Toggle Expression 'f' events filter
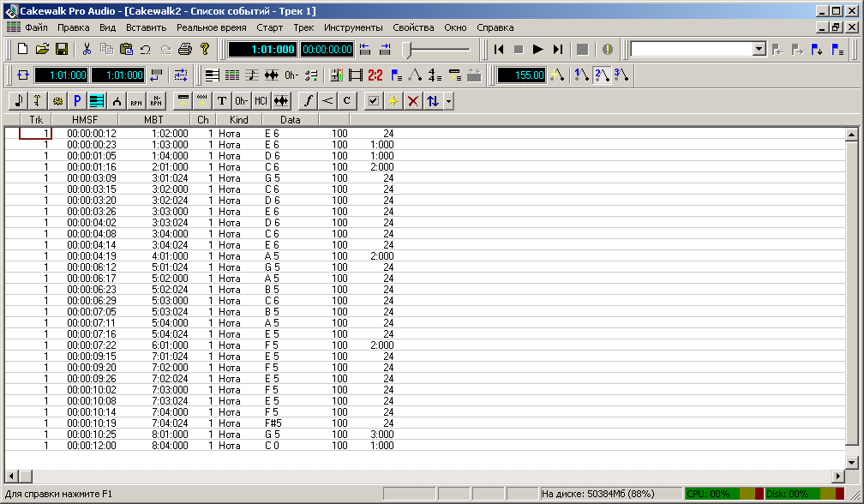The width and height of the screenshot is (864, 504). pyautogui.click(x=308, y=101)
